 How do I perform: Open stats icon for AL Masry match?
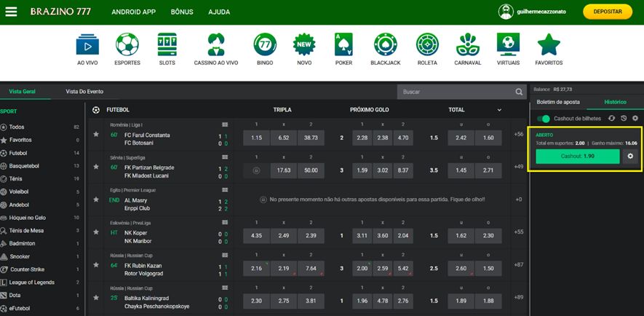[x=225, y=190]
